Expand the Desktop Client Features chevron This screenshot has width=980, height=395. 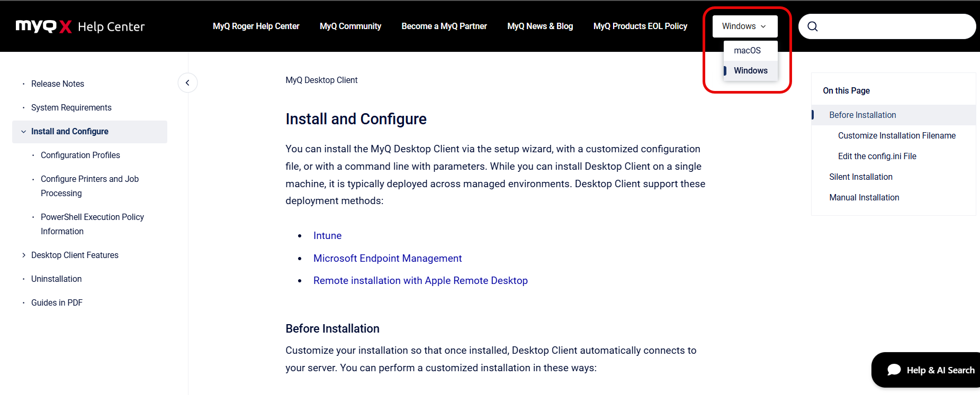tap(23, 255)
